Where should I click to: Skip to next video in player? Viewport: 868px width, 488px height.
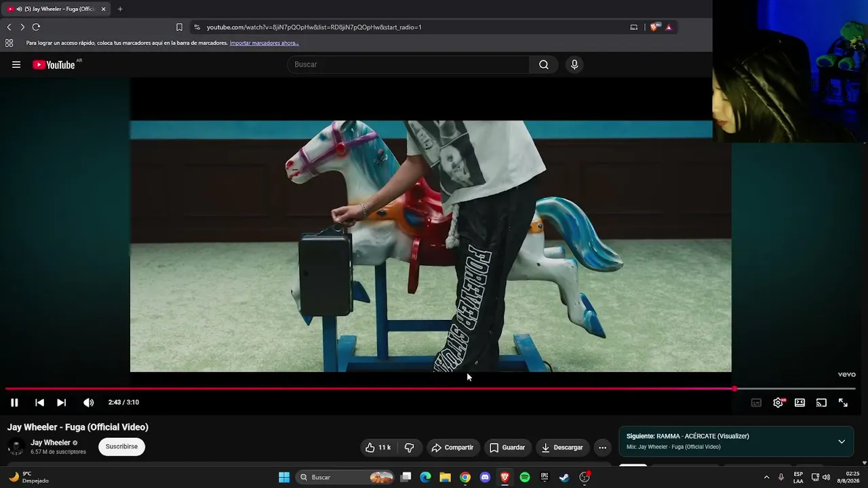61,403
